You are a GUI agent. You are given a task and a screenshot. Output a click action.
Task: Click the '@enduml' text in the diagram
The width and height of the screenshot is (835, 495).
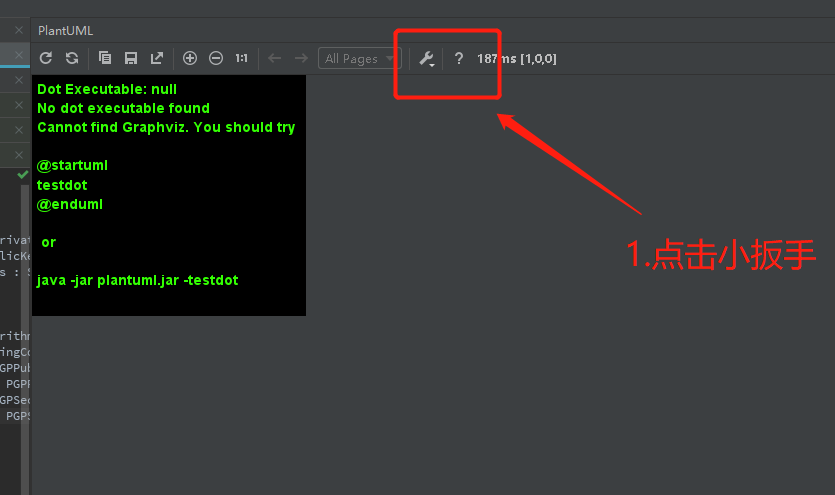tap(70, 204)
